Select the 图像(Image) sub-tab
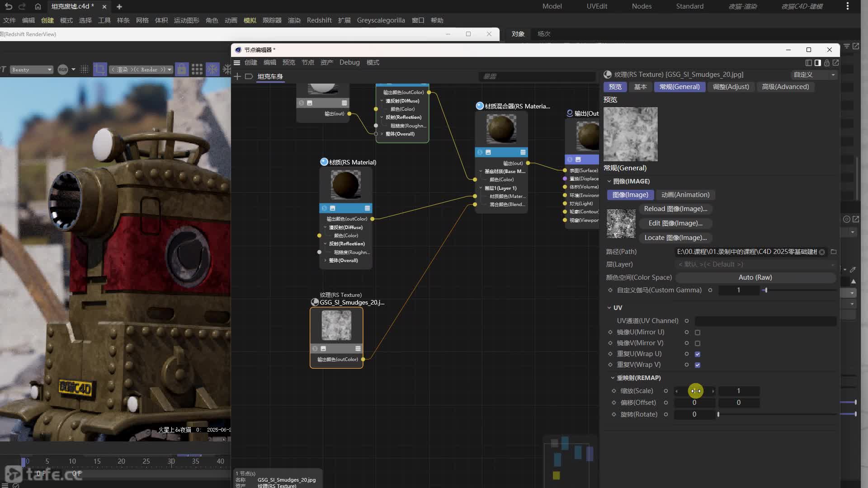 [x=630, y=195]
